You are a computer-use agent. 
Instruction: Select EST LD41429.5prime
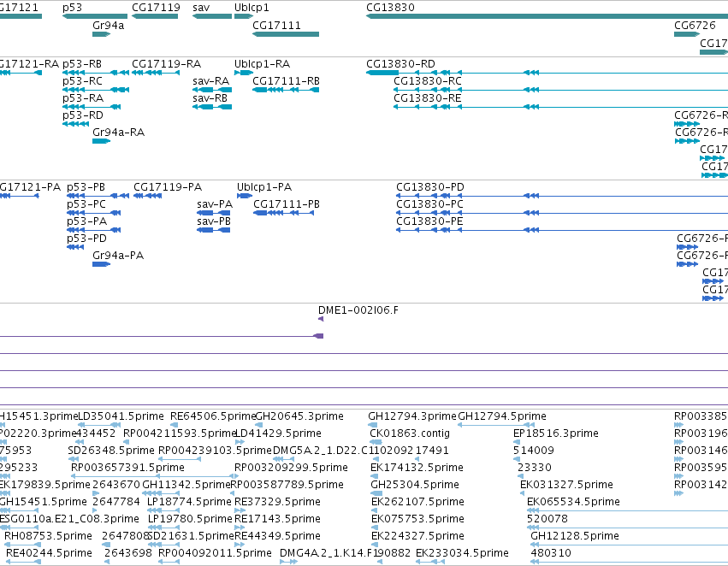click(x=279, y=433)
